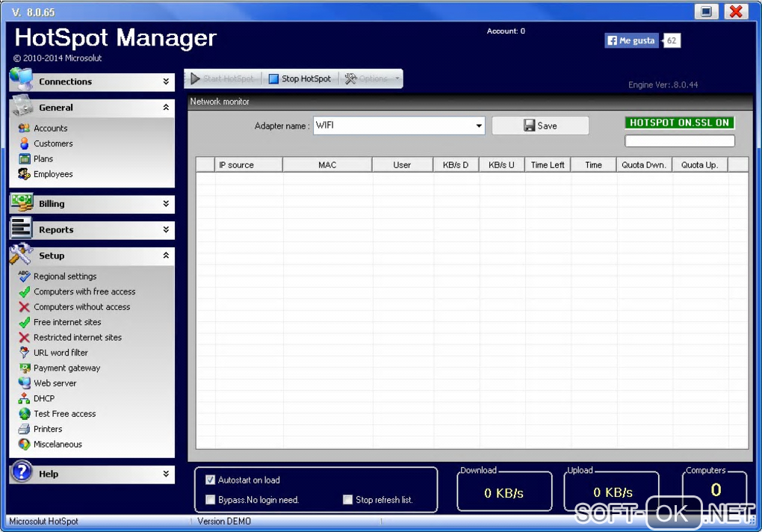Click the KB/s D column header
Viewport: 762px width, 532px height.
[456, 164]
